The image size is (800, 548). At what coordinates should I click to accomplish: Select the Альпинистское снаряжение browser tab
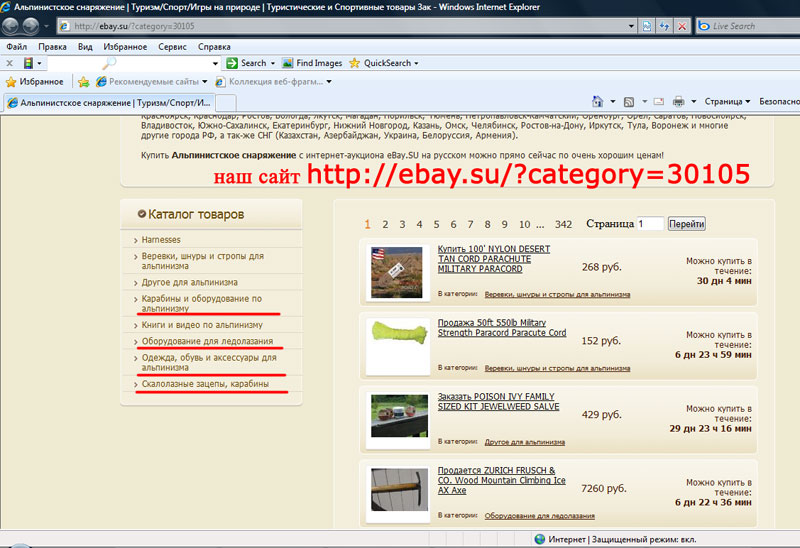pos(109,103)
